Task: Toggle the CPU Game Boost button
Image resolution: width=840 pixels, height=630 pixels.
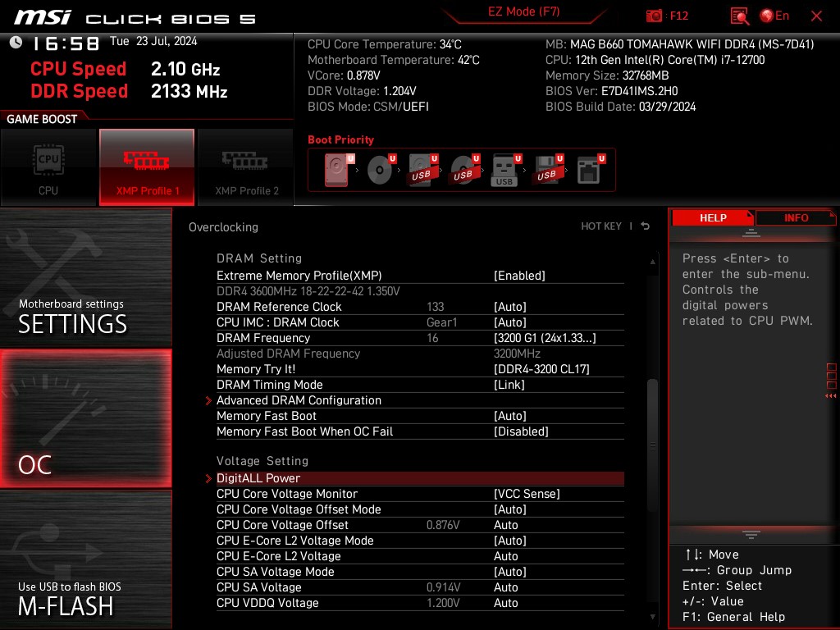Action: 48,167
